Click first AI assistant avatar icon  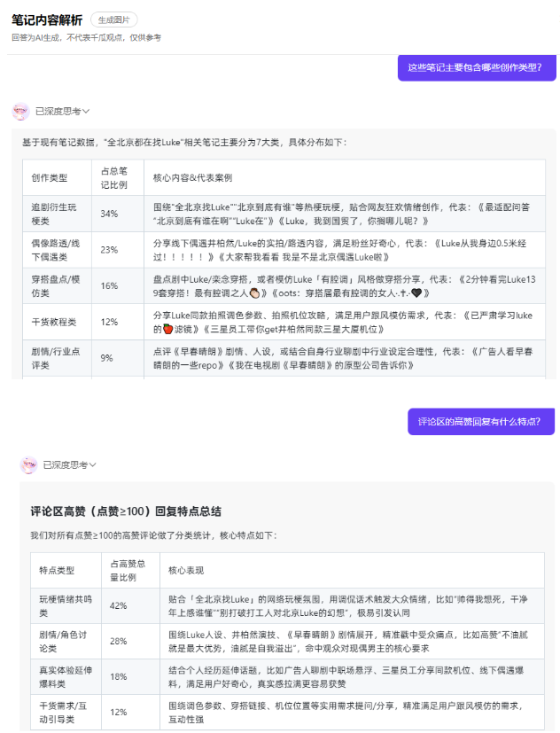[x=20, y=112]
